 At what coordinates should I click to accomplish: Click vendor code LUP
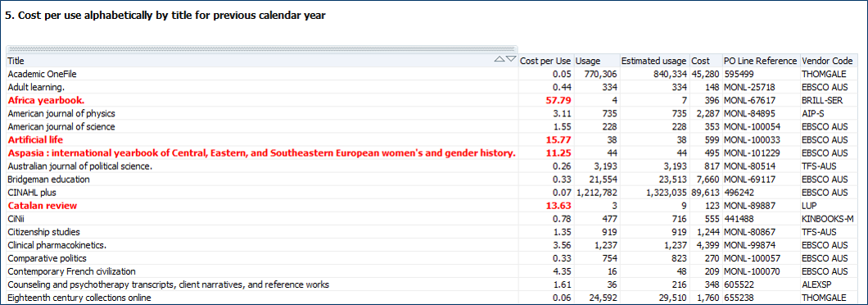(x=809, y=206)
